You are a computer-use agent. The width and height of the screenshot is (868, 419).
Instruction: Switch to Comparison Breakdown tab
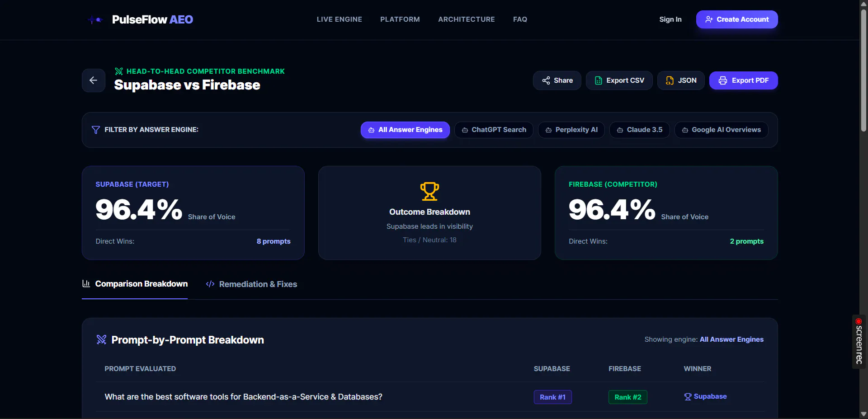click(135, 284)
